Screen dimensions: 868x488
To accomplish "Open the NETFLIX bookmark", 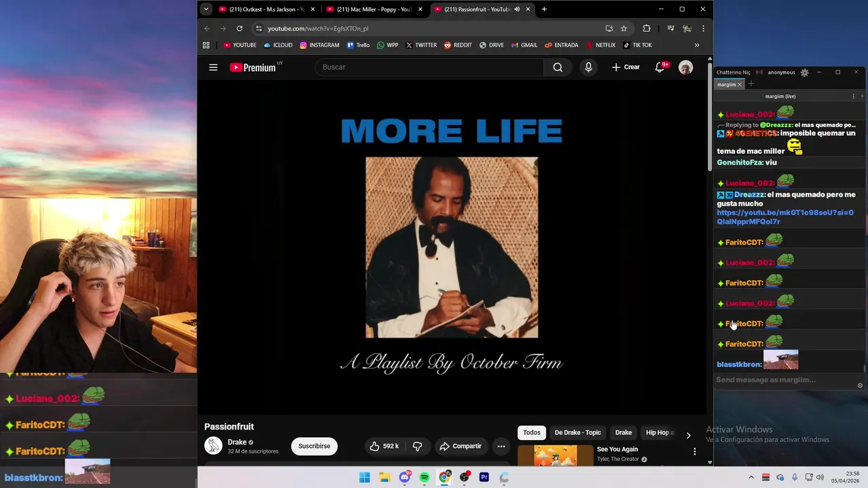I will coord(601,45).
